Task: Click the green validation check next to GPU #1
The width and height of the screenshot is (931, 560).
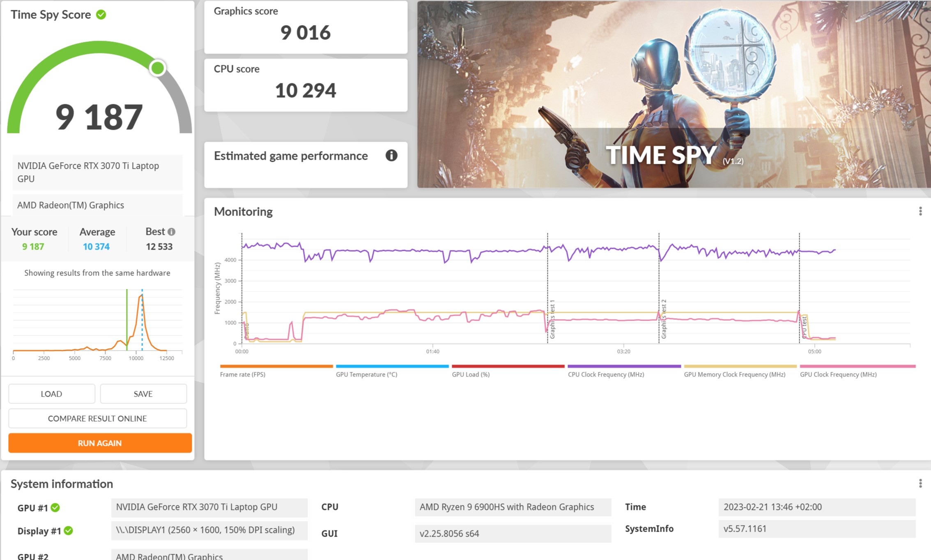Action: click(x=55, y=508)
